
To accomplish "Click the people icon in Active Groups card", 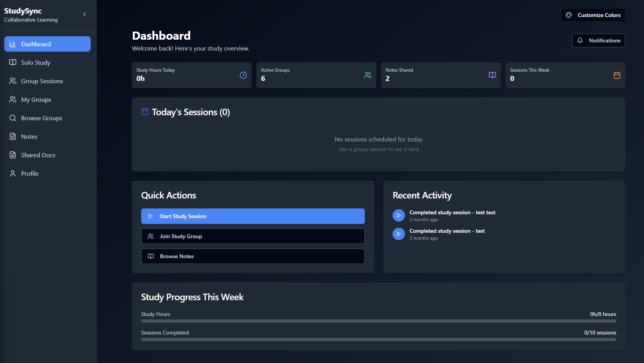I will [368, 75].
